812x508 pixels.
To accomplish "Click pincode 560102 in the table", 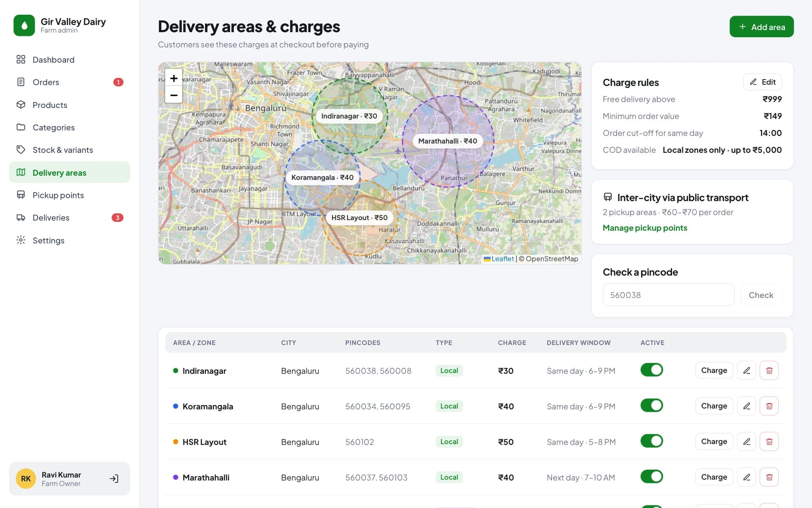I will 359,442.
